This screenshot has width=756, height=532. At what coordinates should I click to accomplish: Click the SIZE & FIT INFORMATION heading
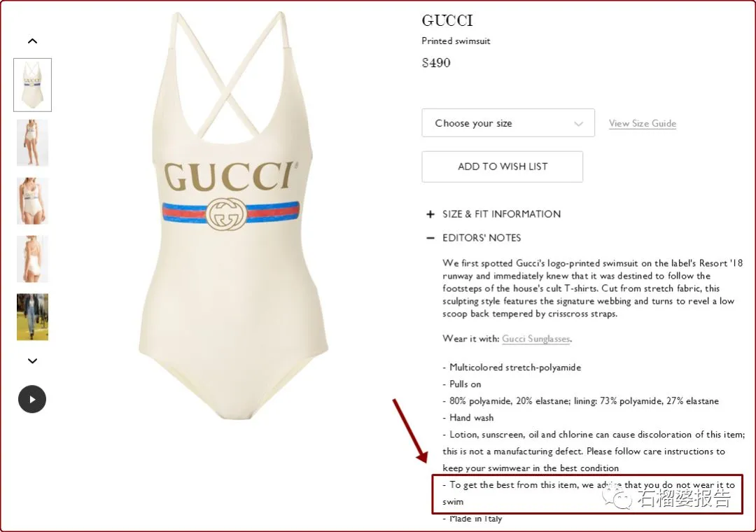501,214
